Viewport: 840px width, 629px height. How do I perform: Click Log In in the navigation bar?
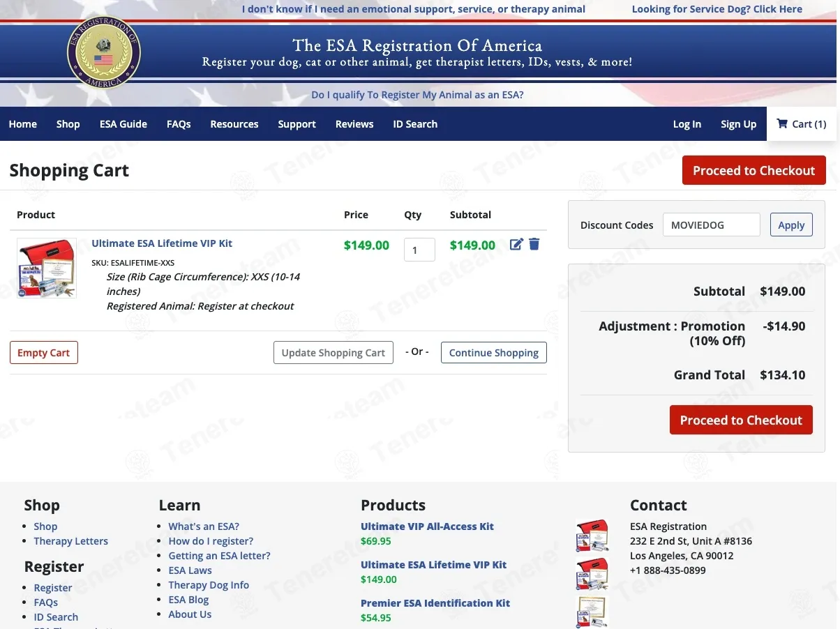(687, 124)
